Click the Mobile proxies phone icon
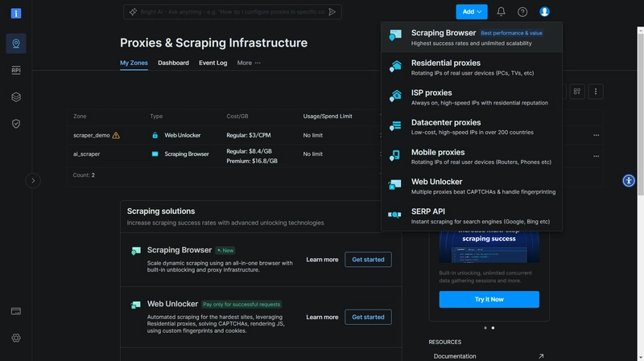Screen dimensions: 644x361 [394, 155]
